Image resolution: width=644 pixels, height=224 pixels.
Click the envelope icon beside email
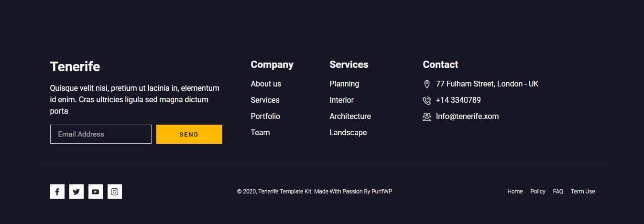coord(427,117)
